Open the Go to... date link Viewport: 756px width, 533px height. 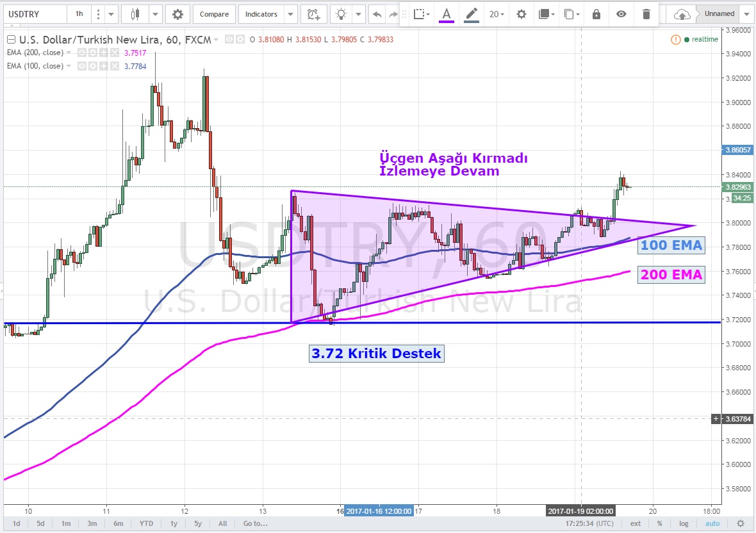pos(254,523)
